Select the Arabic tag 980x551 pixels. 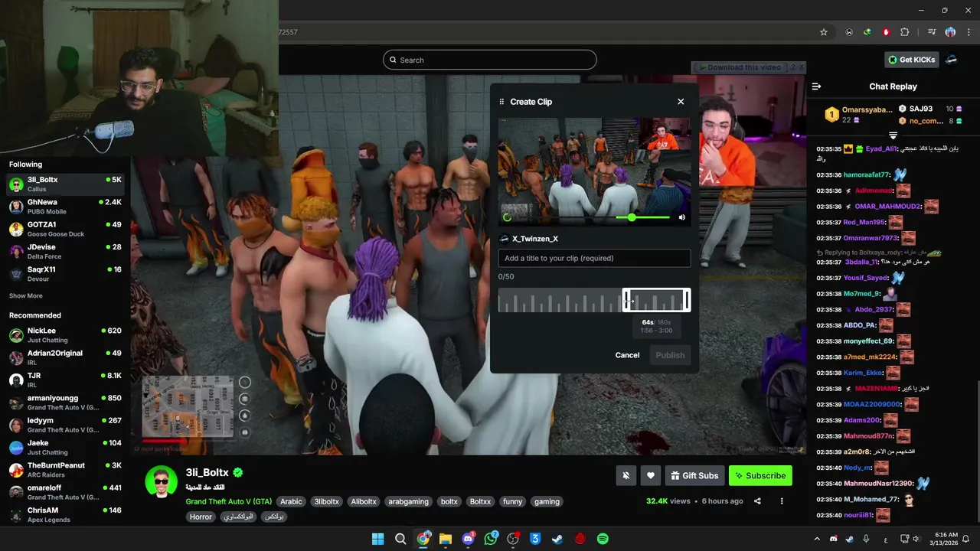(291, 502)
